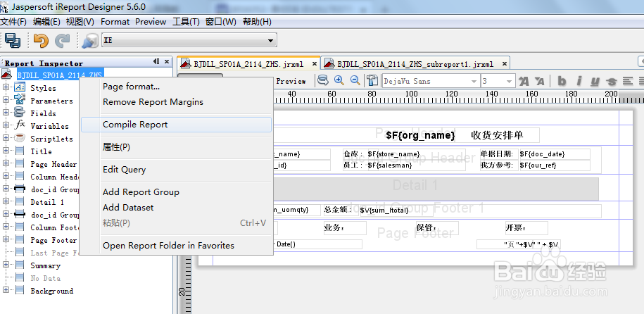
Task: Open the 帮助(H) menu
Action: point(257,22)
